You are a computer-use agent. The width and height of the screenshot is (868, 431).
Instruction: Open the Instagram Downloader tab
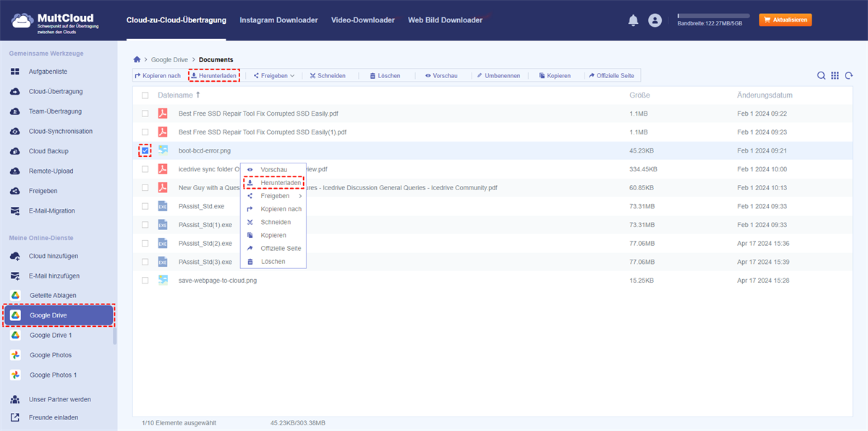click(278, 20)
